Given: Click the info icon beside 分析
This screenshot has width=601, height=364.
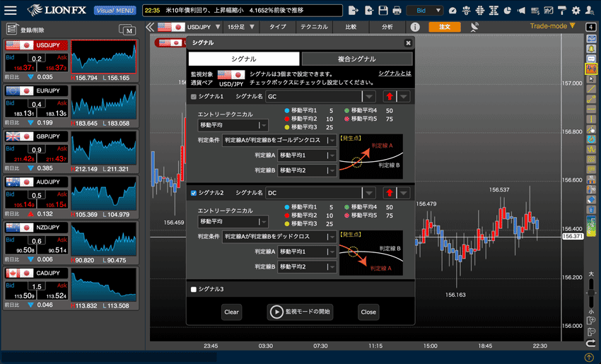Looking at the screenshot, I should (x=415, y=27).
